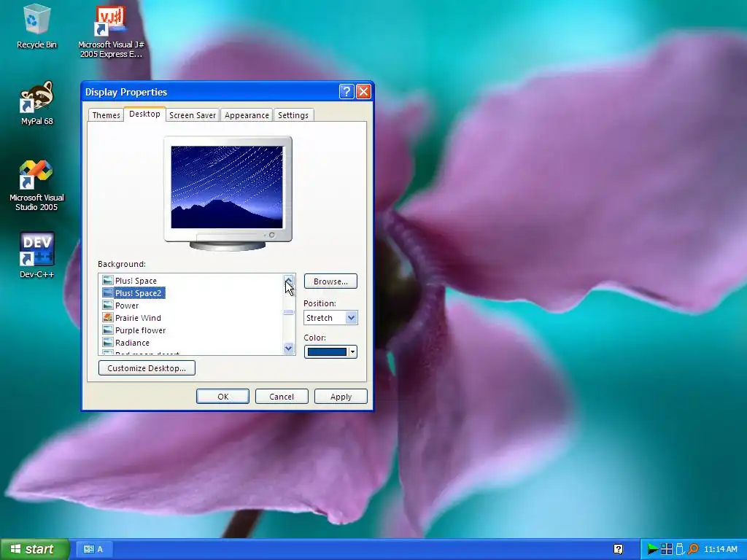Select Microsoft Visual Studio 2005 shortcut

click(x=36, y=186)
